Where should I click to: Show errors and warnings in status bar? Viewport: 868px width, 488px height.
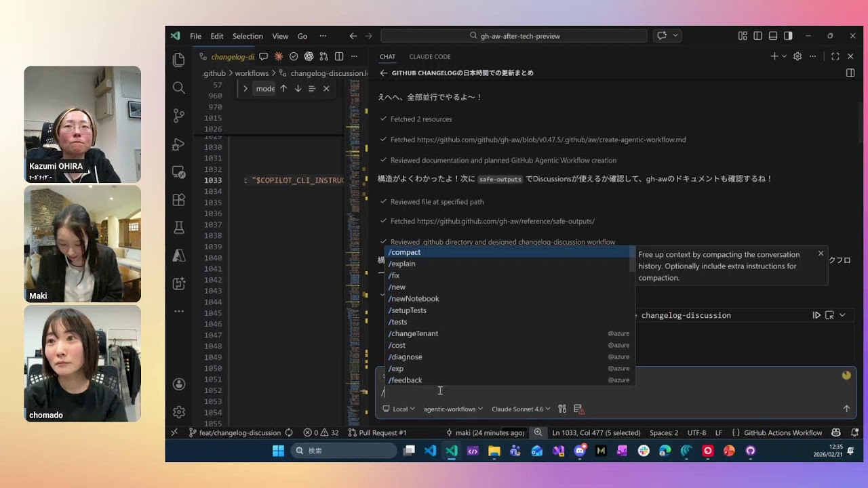coord(321,432)
